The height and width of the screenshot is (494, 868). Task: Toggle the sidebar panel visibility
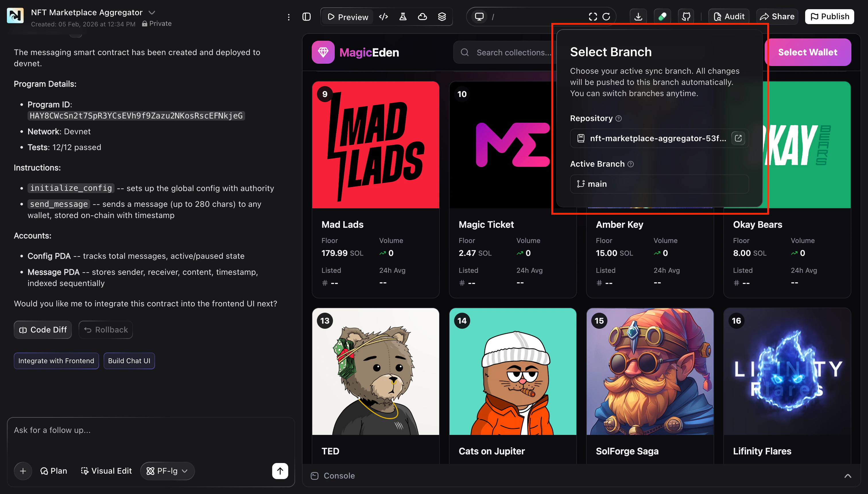tap(306, 17)
